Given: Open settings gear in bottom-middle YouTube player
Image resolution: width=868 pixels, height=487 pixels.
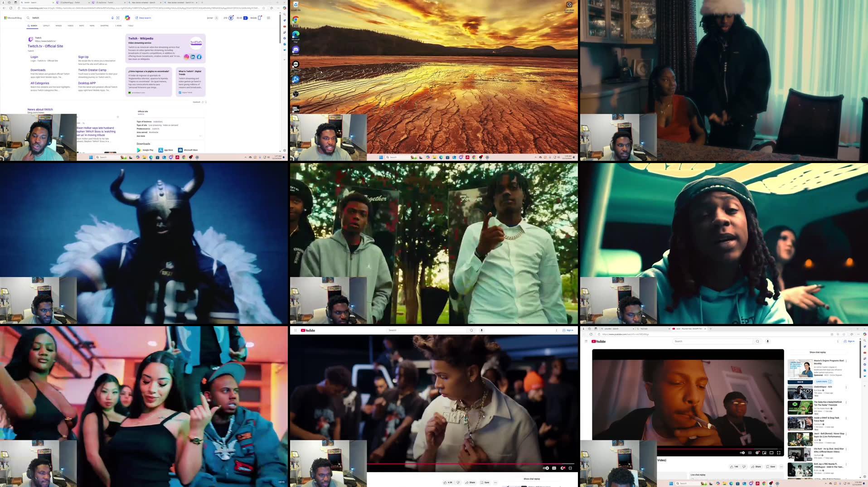Looking at the screenshot, I should [x=563, y=468].
